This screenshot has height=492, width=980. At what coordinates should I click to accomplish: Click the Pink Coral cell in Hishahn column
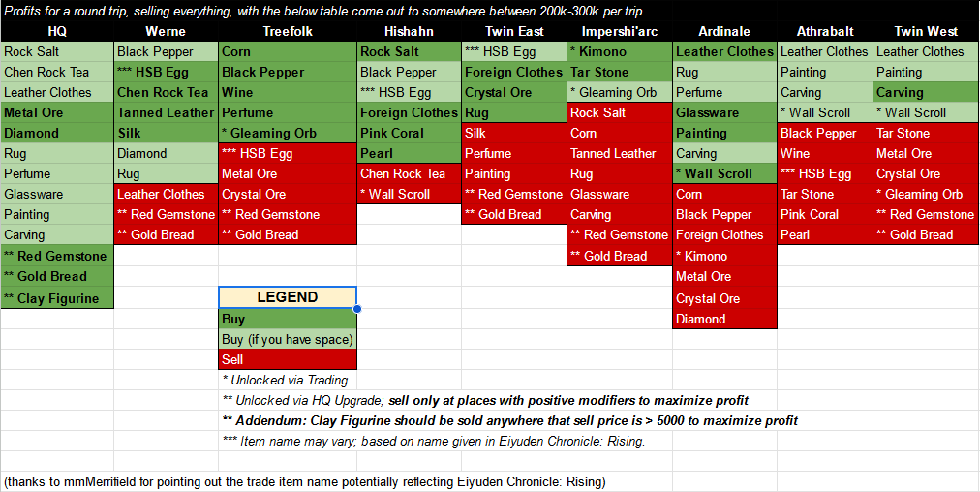point(409,133)
